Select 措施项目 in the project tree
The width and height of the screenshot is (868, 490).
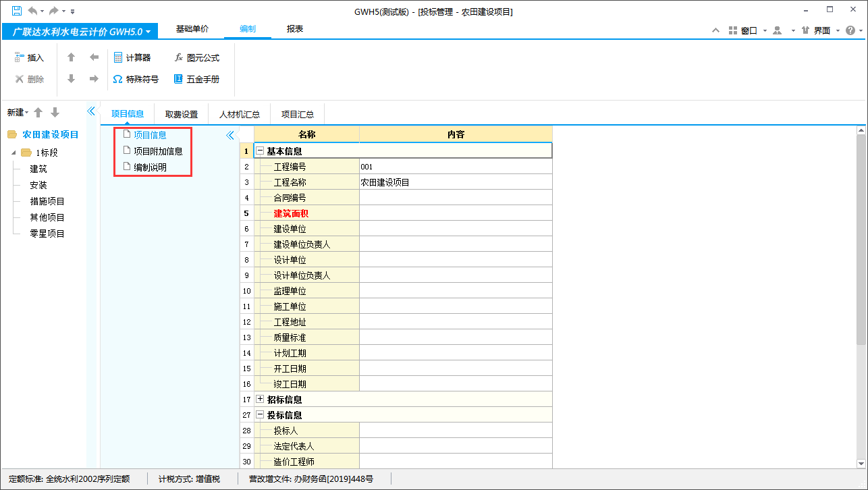pyautogui.click(x=47, y=202)
